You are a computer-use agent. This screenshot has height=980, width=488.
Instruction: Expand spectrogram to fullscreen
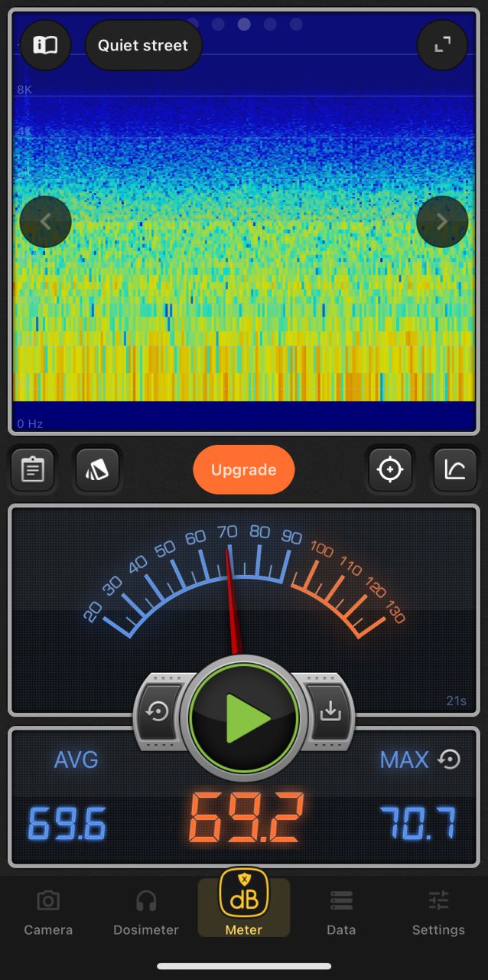(x=442, y=45)
